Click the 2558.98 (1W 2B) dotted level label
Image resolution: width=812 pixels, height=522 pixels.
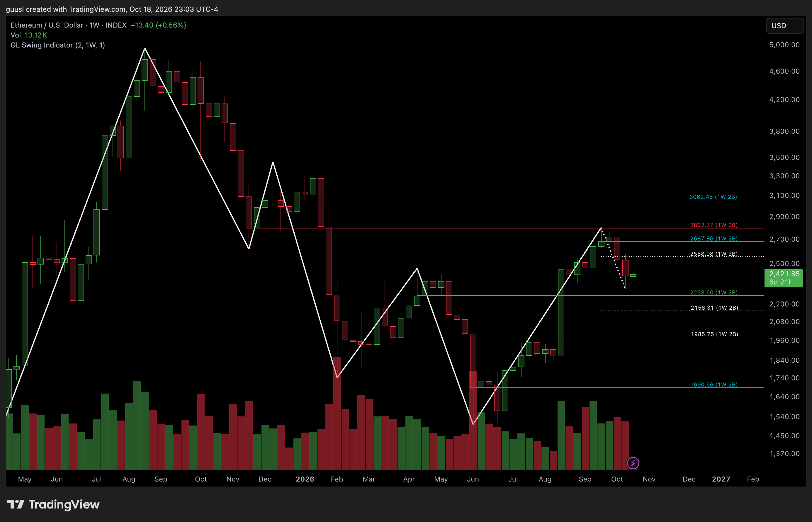pos(714,254)
